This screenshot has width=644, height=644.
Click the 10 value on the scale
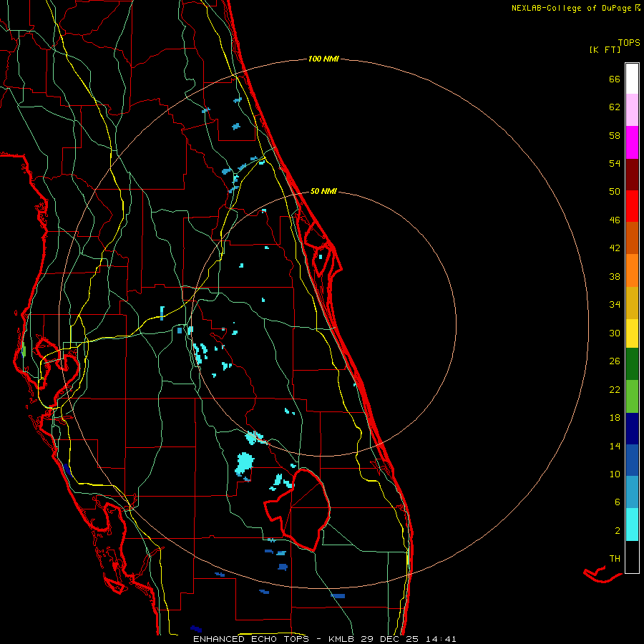point(615,474)
